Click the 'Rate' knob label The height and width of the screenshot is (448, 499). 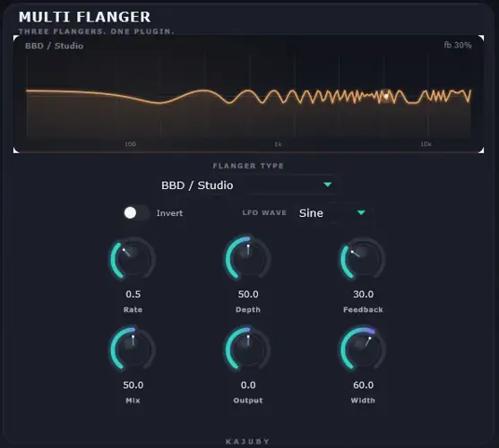click(x=133, y=310)
